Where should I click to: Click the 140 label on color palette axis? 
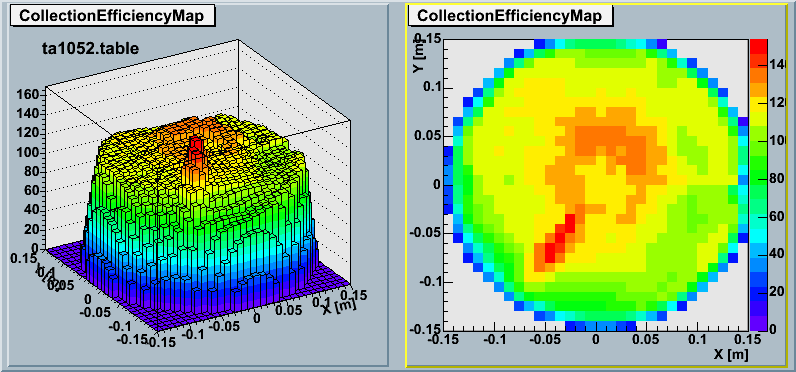click(x=781, y=65)
